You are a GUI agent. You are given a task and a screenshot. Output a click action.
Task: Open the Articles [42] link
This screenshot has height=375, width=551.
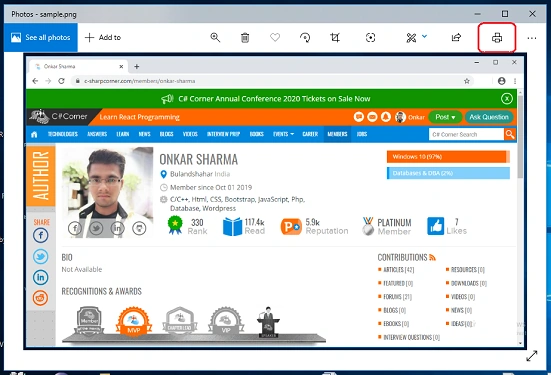398,270
